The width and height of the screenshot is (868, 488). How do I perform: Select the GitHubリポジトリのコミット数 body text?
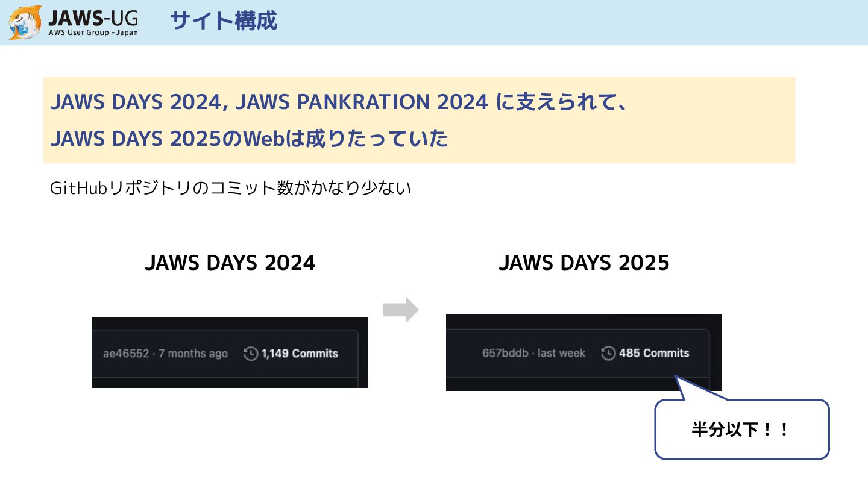[x=230, y=188]
